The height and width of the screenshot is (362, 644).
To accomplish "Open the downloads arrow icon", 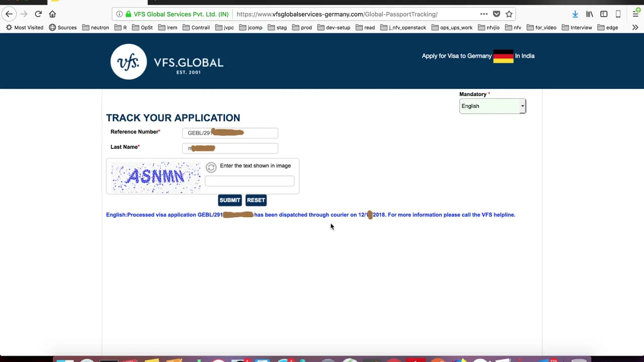I will [575, 14].
